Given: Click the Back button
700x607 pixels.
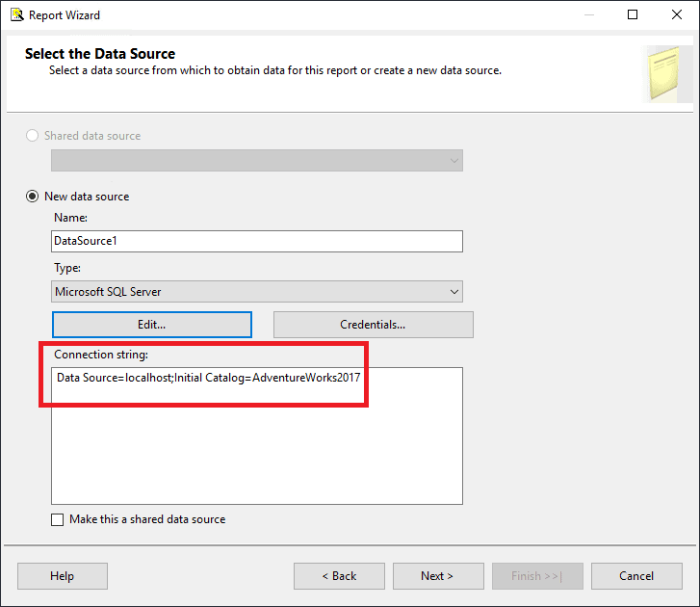Looking at the screenshot, I should [x=339, y=576].
